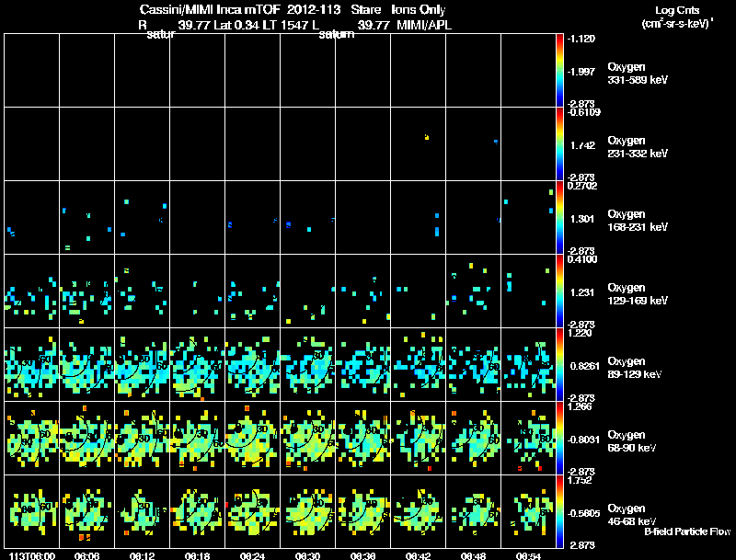Viewport: 736px width, 560px height.
Task: Click the B-field Particle Flow label
Action: point(687,531)
